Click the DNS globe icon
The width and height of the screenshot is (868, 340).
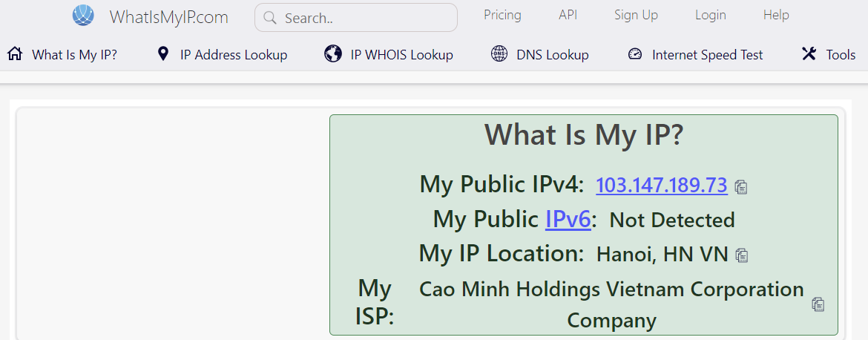pyautogui.click(x=499, y=54)
